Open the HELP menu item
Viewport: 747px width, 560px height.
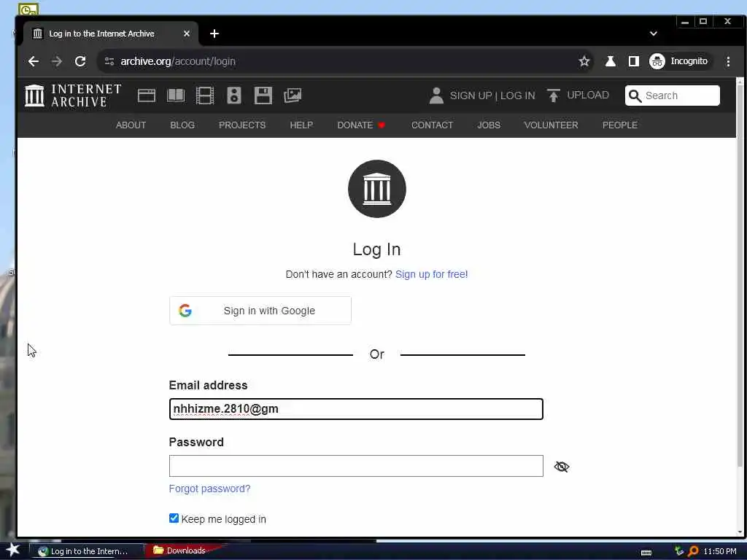coord(301,125)
